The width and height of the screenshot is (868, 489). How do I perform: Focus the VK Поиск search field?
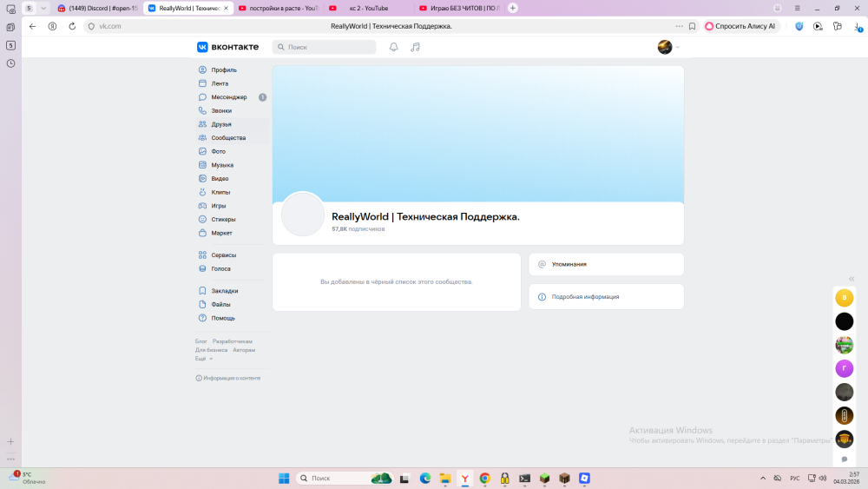tap(324, 47)
